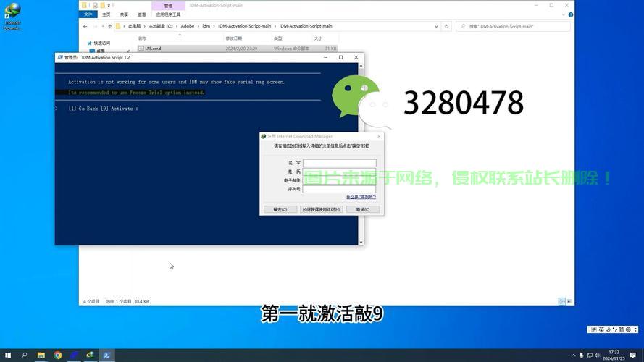The height and width of the screenshot is (362, 644).
Task: Click Explorer back navigation arrow
Action: [85, 26]
